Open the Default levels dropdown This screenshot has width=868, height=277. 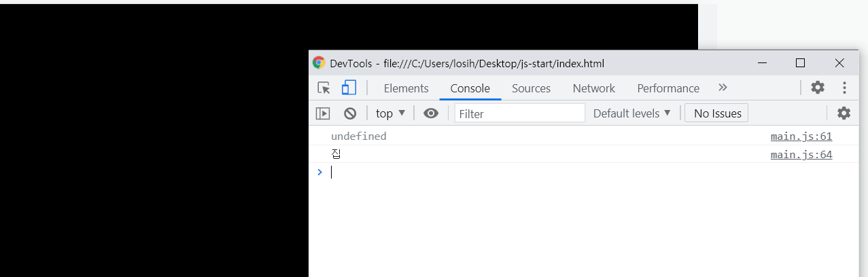(632, 113)
